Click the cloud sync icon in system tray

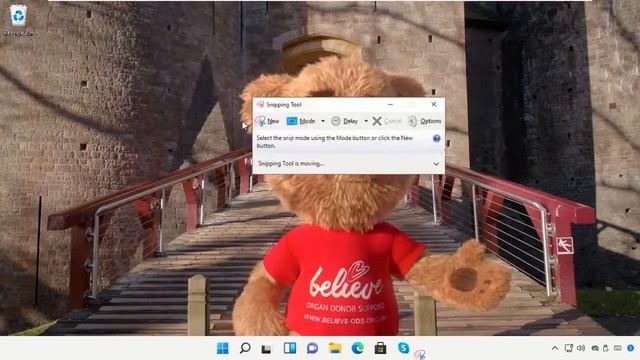point(595,348)
